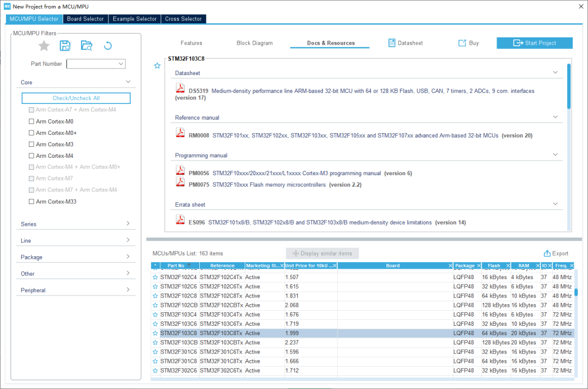Reset filters with the circular arrow icon
The height and width of the screenshot is (389, 588).
[x=108, y=46]
